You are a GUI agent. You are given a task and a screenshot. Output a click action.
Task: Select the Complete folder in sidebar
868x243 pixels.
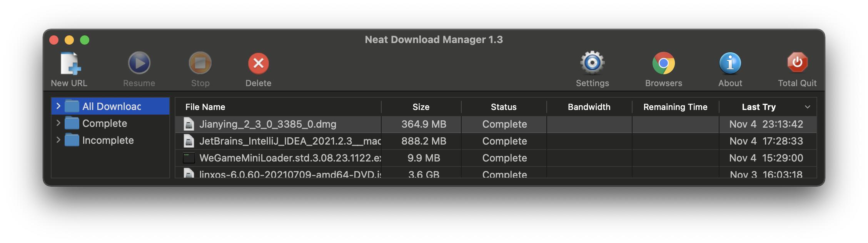pyautogui.click(x=104, y=123)
